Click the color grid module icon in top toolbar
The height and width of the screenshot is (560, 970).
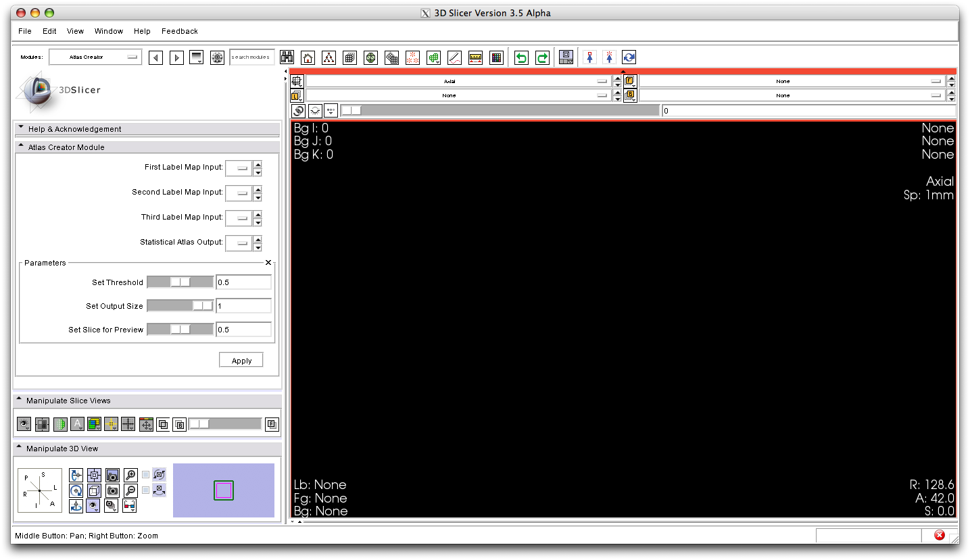(x=496, y=58)
